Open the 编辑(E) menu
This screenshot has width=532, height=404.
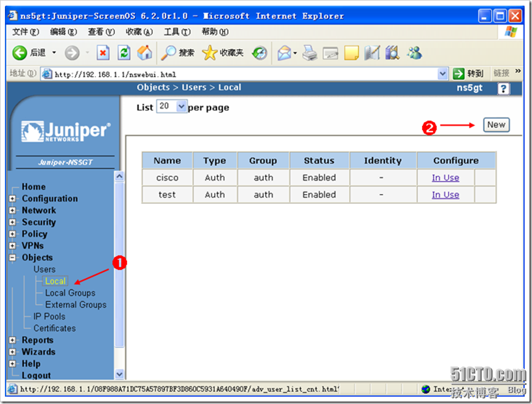click(x=63, y=32)
